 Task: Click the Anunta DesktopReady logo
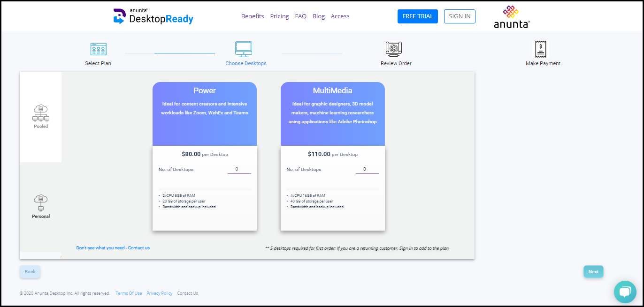point(153,16)
